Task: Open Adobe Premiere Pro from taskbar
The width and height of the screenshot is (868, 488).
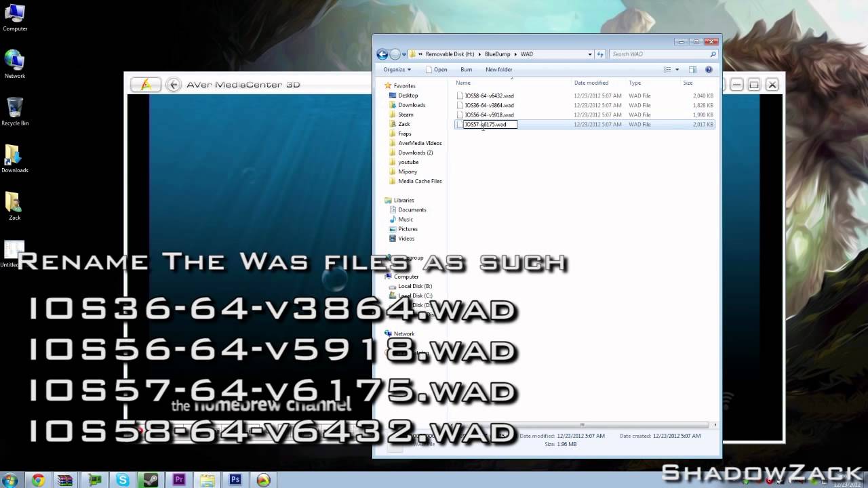Action: pos(179,480)
